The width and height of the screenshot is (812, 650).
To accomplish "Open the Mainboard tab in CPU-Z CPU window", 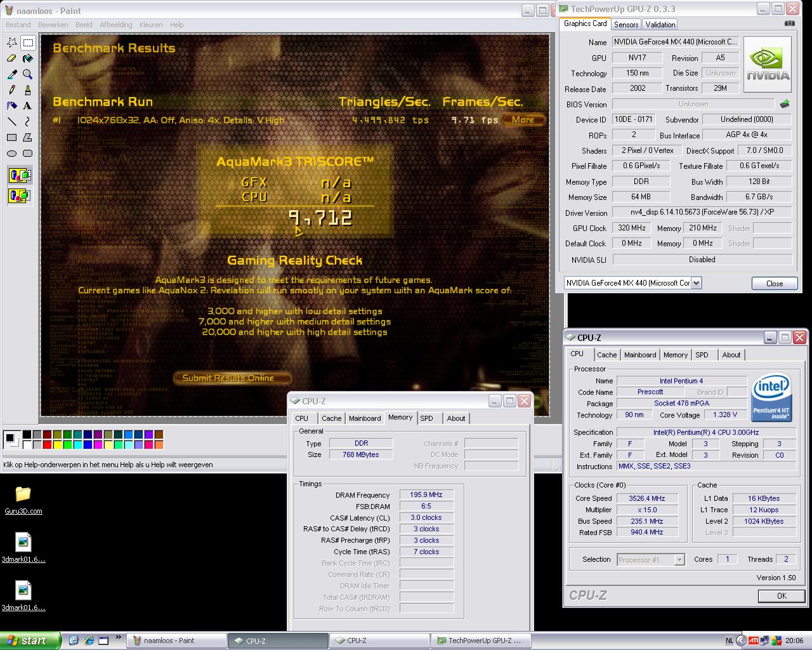I will pyautogui.click(x=640, y=355).
